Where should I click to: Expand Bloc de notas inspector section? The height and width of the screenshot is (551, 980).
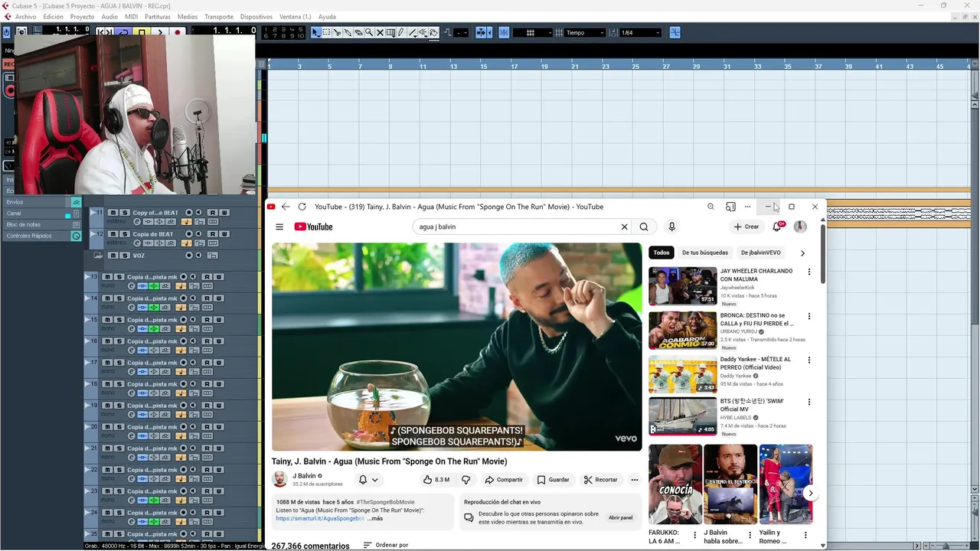pyautogui.click(x=43, y=224)
